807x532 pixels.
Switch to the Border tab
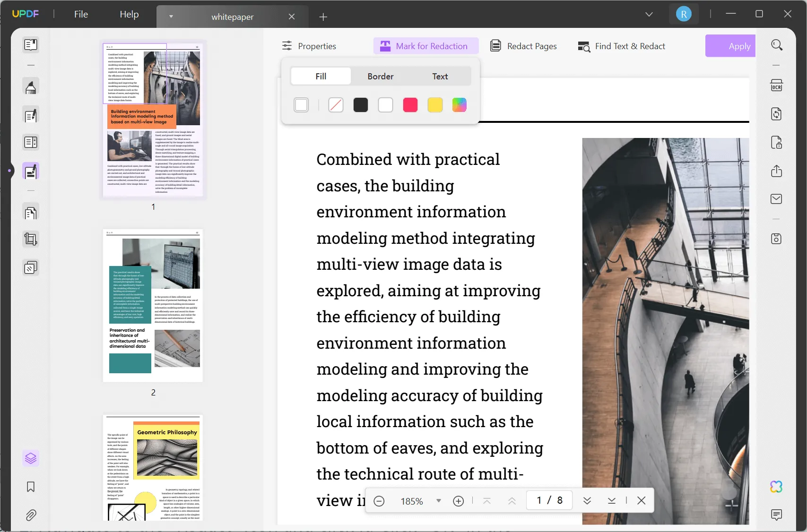tap(380, 77)
